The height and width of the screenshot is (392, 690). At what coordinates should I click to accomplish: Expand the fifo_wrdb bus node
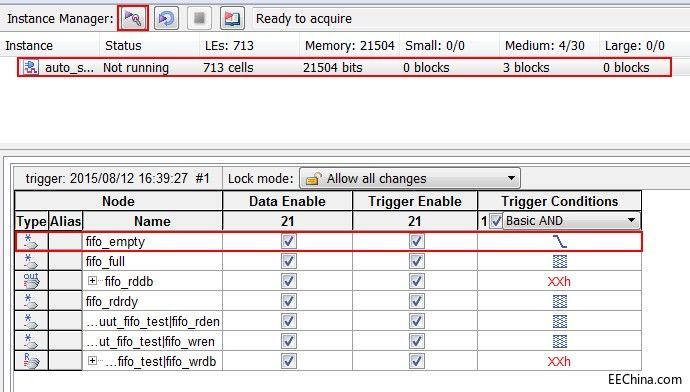[x=92, y=361]
